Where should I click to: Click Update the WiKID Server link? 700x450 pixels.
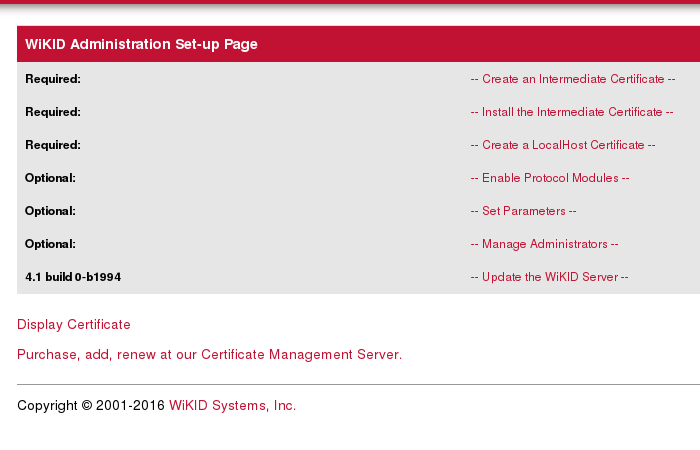[550, 277]
